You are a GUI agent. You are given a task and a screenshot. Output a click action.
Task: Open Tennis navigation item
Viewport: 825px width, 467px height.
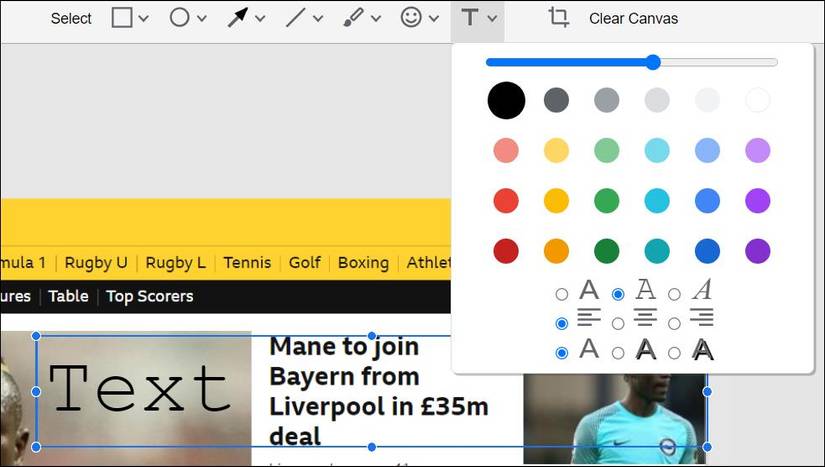(247, 262)
